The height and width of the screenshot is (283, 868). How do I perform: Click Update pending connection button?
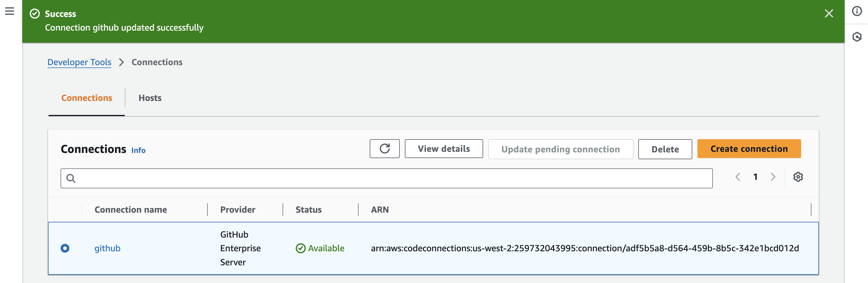(560, 149)
